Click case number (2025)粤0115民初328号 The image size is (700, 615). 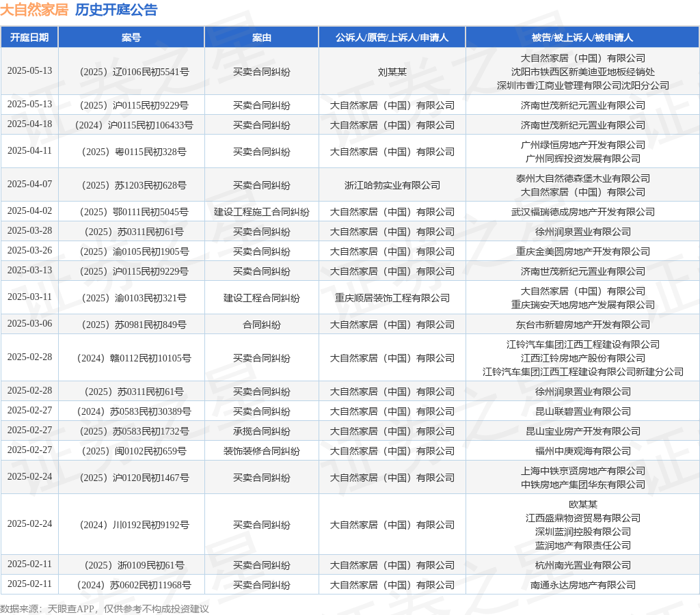point(134,152)
